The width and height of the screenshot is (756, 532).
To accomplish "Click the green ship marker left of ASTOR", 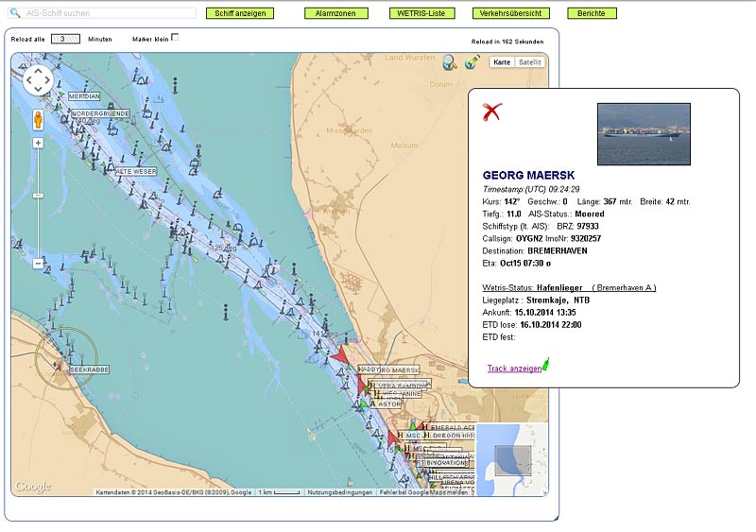I will point(363,403).
